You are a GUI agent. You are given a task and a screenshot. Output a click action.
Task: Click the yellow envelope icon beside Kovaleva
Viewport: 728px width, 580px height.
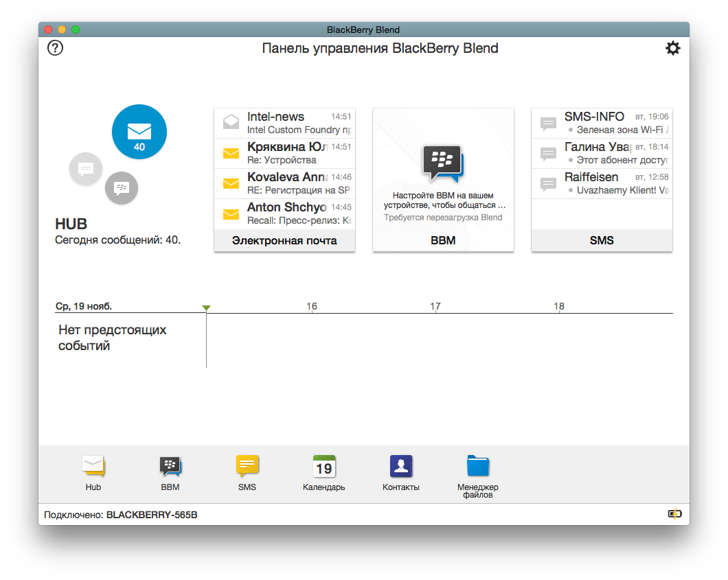coord(231,183)
